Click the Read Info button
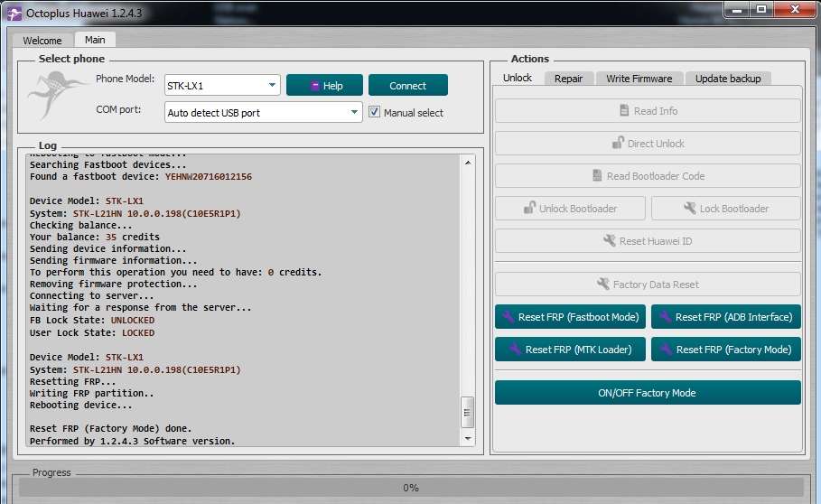The height and width of the screenshot is (504, 821). pos(648,111)
